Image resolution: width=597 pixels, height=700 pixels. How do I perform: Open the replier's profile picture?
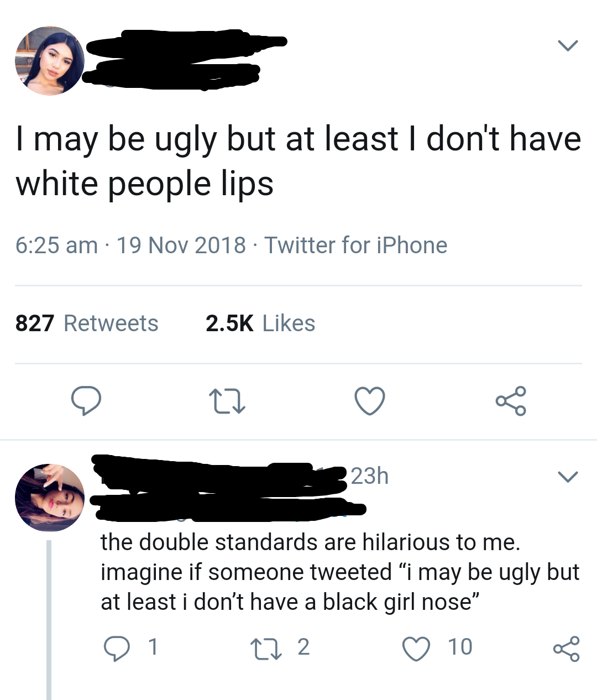point(50,498)
